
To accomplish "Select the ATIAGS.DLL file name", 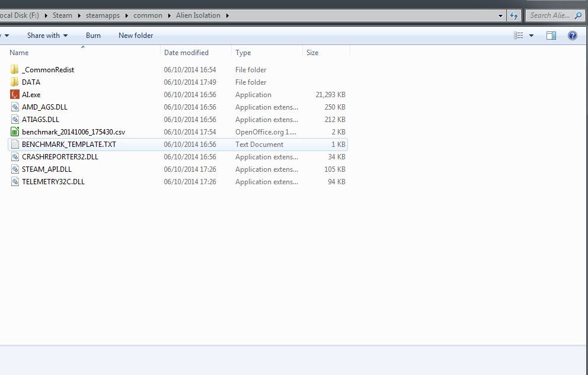I will [40, 120].
